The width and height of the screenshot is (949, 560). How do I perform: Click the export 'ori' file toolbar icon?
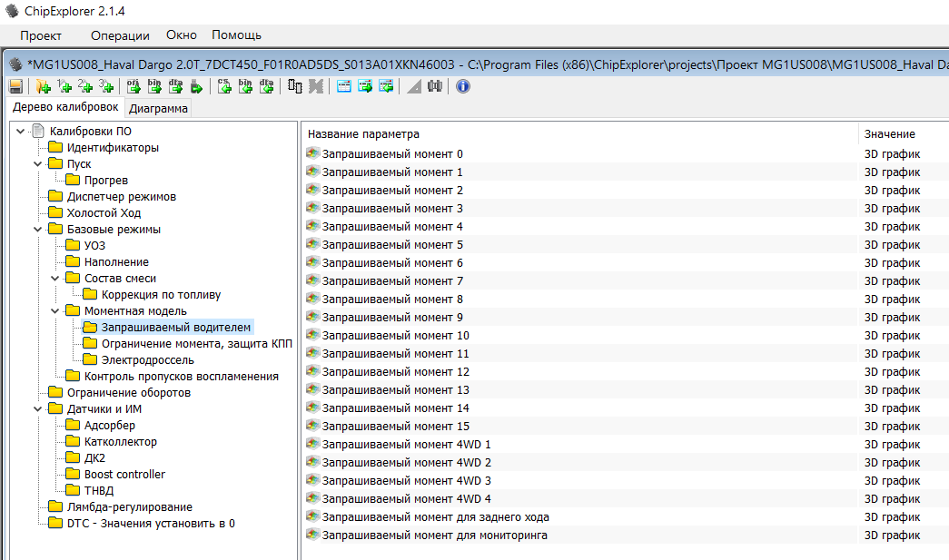133,86
